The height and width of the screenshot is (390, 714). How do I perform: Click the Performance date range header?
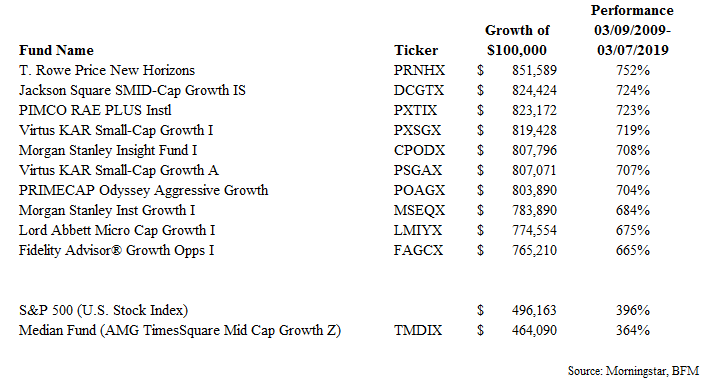pos(632,30)
